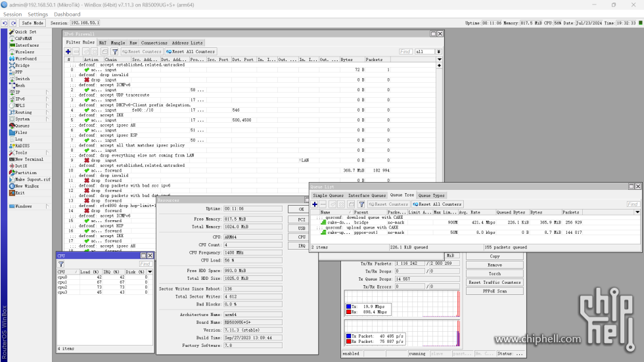Screen dimensions: 644x362
Task: Switch to Queue Types tab
Action: (431, 195)
